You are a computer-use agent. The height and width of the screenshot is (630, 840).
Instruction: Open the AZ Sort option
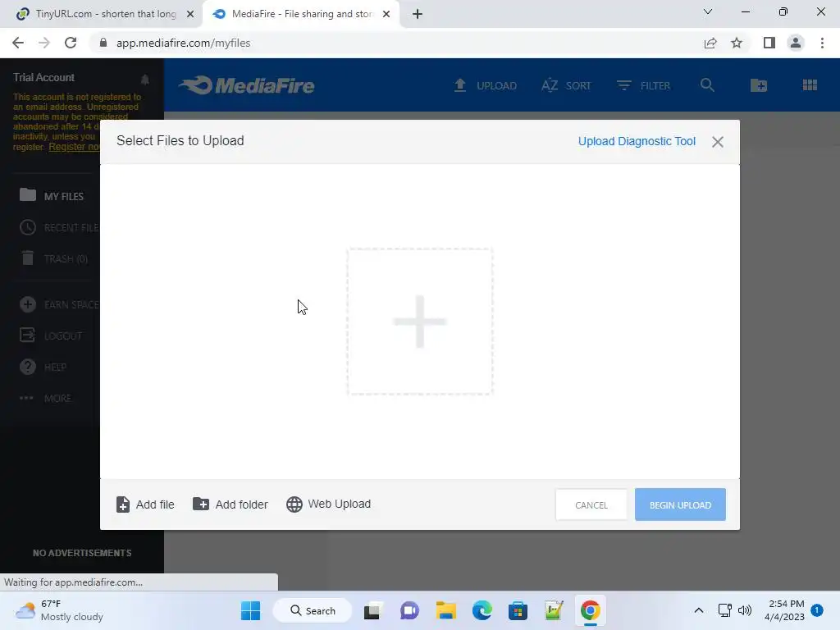tap(566, 85)
